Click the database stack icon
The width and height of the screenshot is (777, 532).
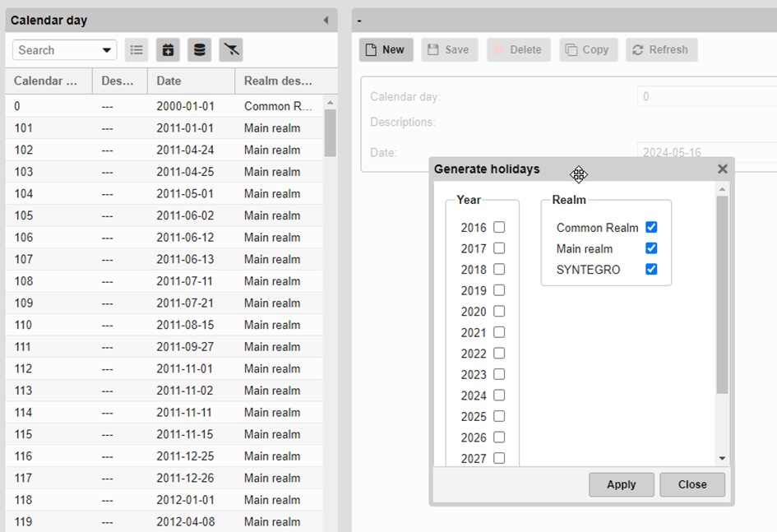(x=199, y=50)
